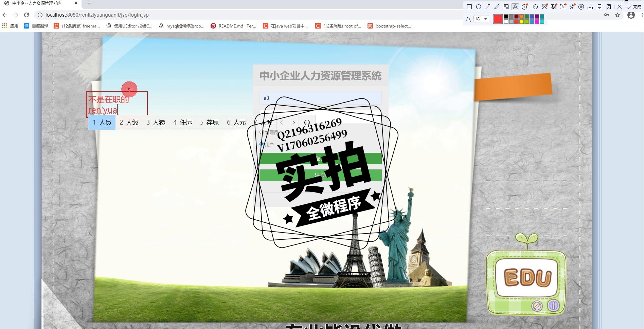Reload the login page

coord(26,15)
